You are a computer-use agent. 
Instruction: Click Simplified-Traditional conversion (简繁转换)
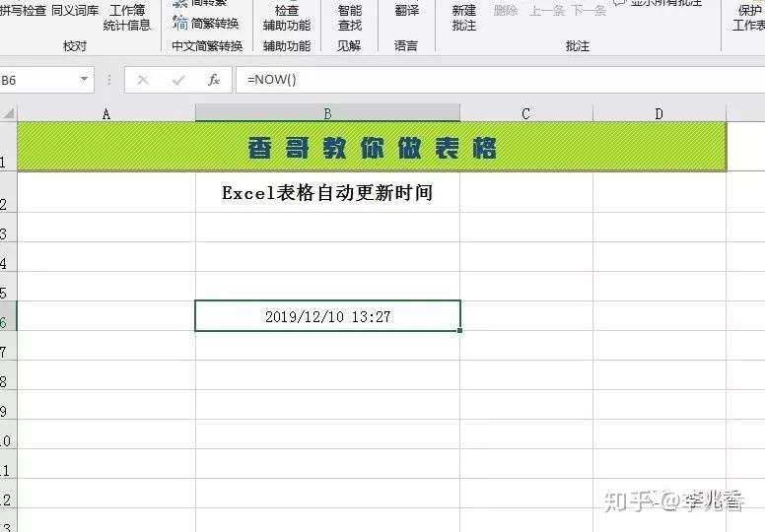point(206,23)
